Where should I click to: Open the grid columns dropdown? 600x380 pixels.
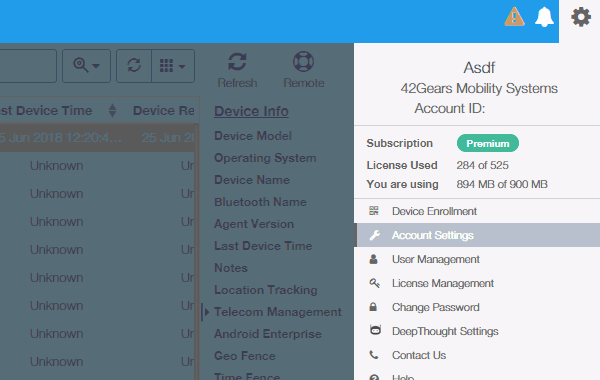(173, 65)
